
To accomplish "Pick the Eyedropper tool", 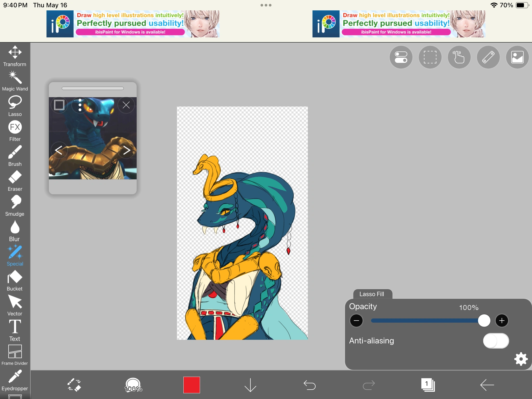I will click(x=15, y=380).
